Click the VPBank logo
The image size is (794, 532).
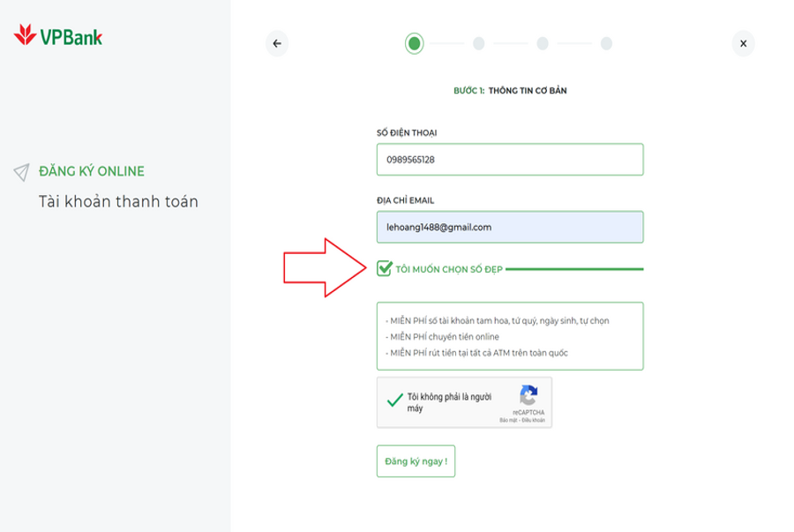[58, 36]
